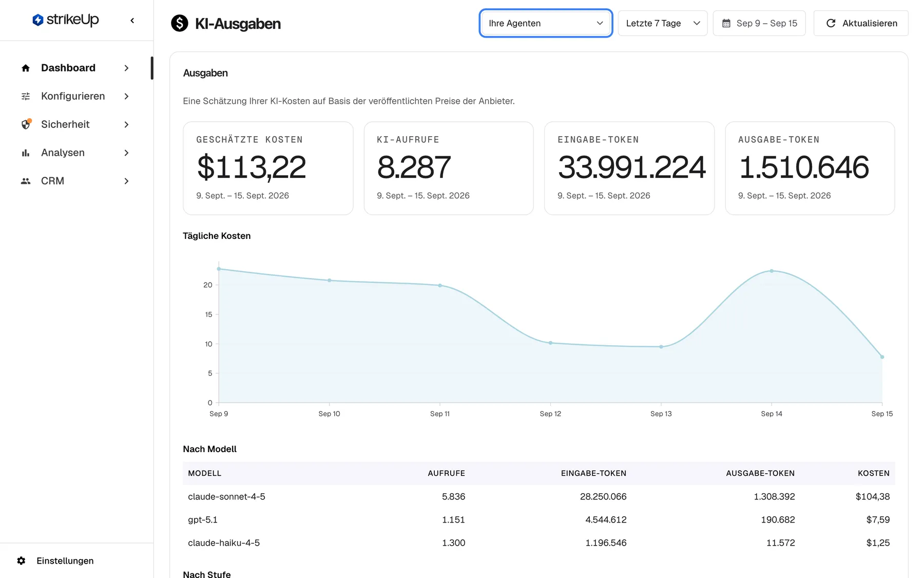Click the AUFRUFE column header
This screenshot has width=924, height=578.
446,473
